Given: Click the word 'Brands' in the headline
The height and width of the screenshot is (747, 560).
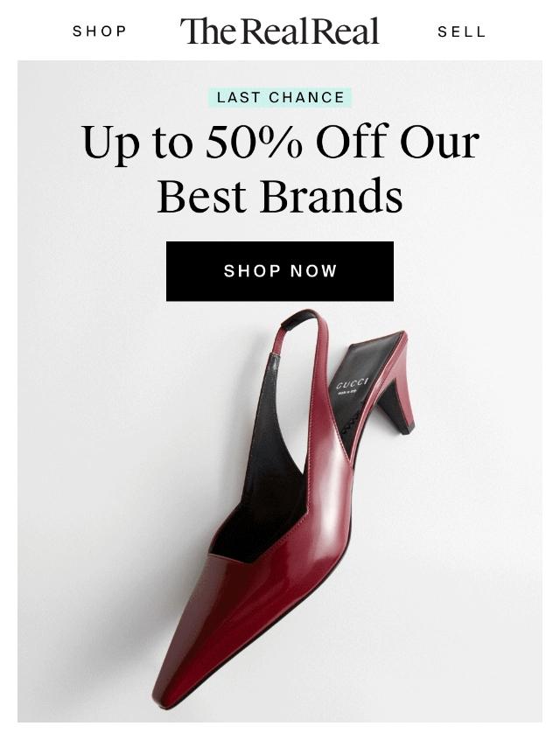Looking at the screenshot, I should pyautogui.click(x=332, y=195).
